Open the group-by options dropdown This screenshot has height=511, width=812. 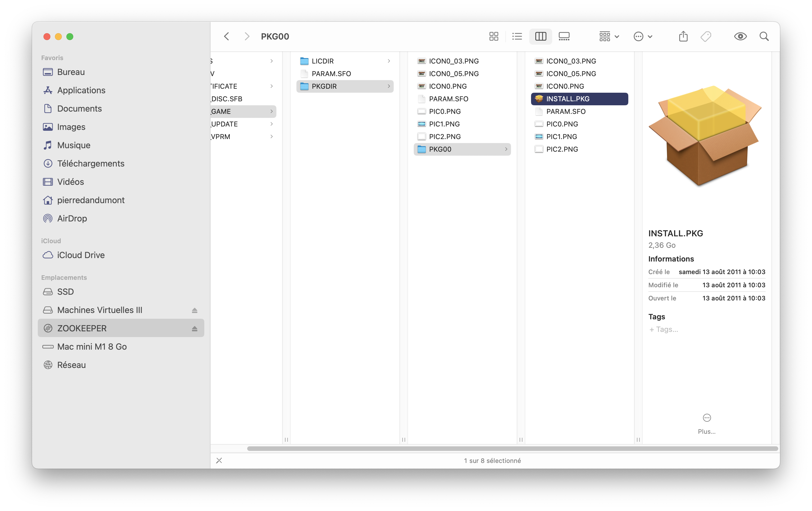tap(609, 36)
